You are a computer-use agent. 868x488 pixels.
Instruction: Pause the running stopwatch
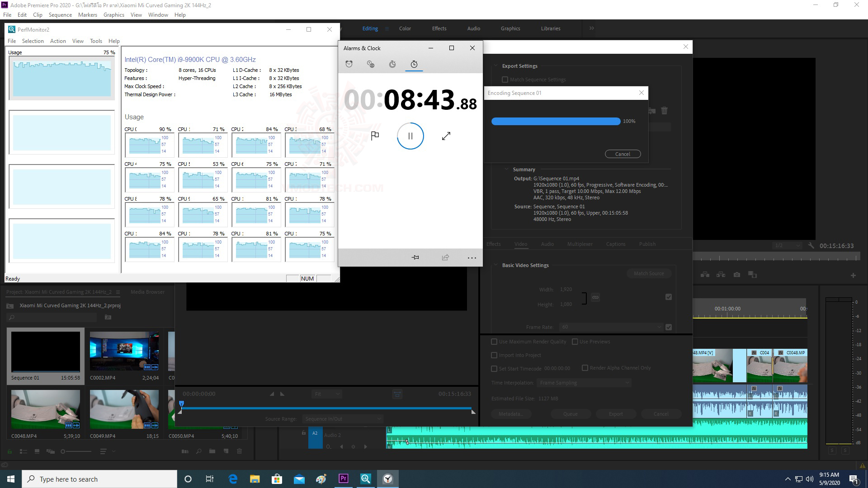[410, 136]
